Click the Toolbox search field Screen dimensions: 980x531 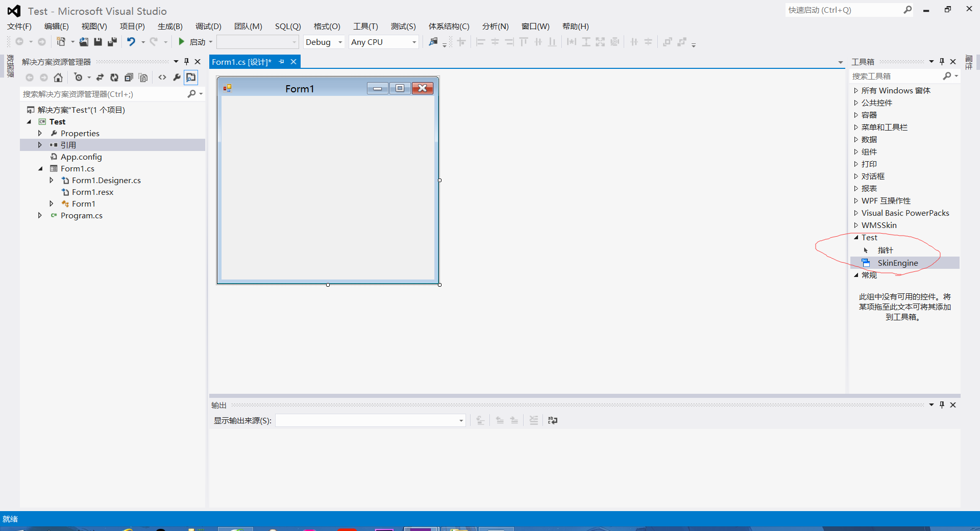click(x=896, y=76)
